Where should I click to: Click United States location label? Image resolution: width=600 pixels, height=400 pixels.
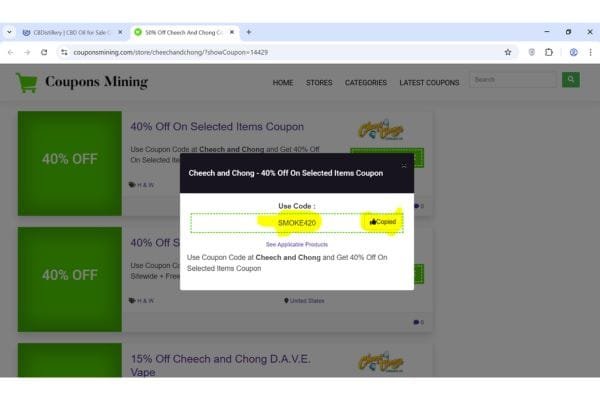point(304,301)
